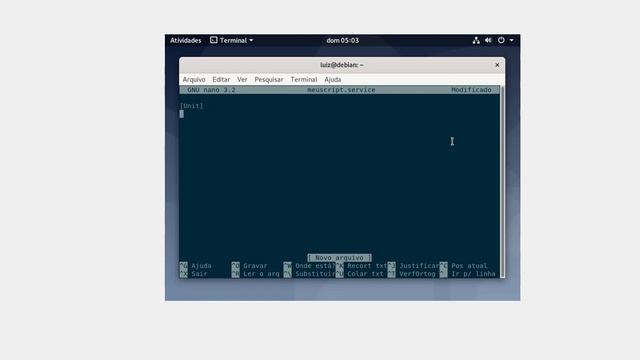This screenshot has width=640, height=360.
Task: Click the GNU nano 3.2 label
Action: (211, 90)
